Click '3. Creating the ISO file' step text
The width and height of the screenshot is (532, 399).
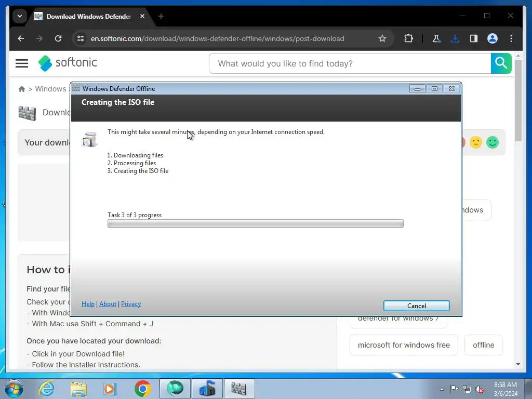138,171
